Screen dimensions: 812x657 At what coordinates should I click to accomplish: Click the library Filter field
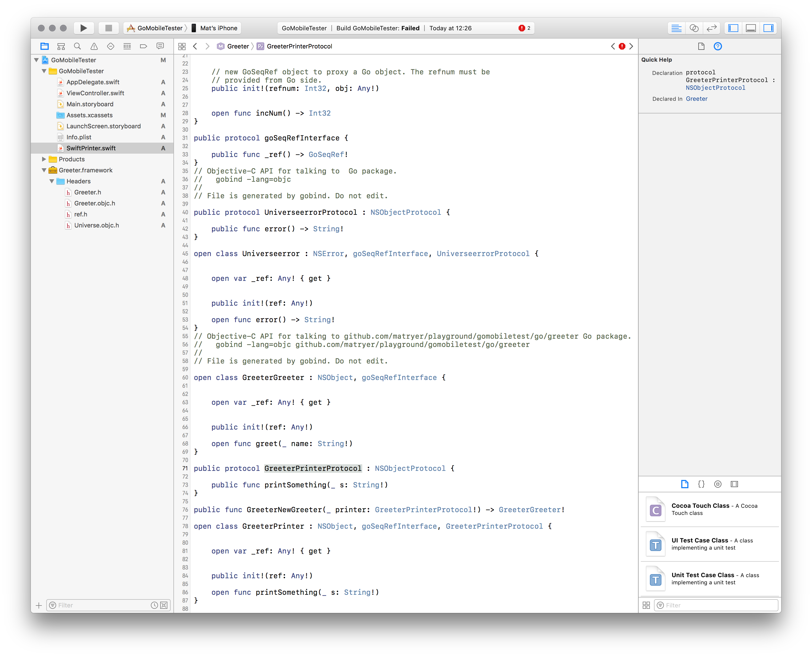coord(716,605)
